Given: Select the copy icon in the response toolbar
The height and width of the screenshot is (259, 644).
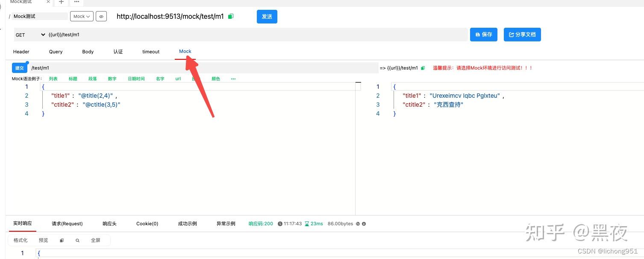Looking at the screenshot, I should pyautogui.click(x=61, y=240).
